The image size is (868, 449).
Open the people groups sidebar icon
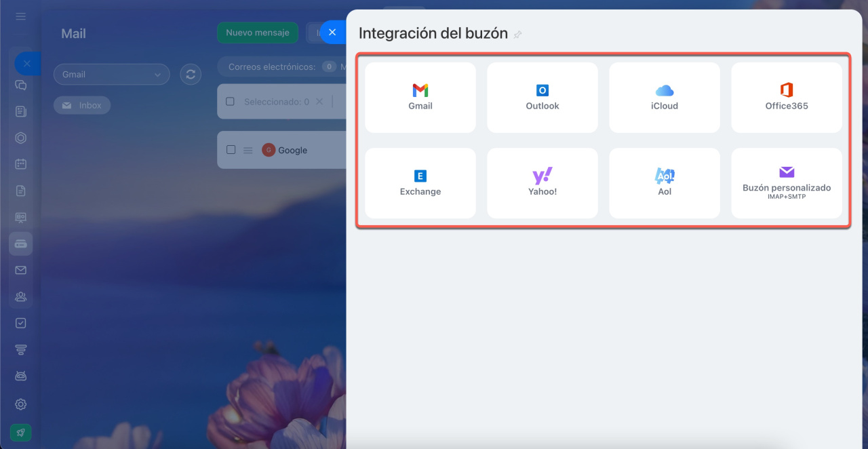pos(21,296)
